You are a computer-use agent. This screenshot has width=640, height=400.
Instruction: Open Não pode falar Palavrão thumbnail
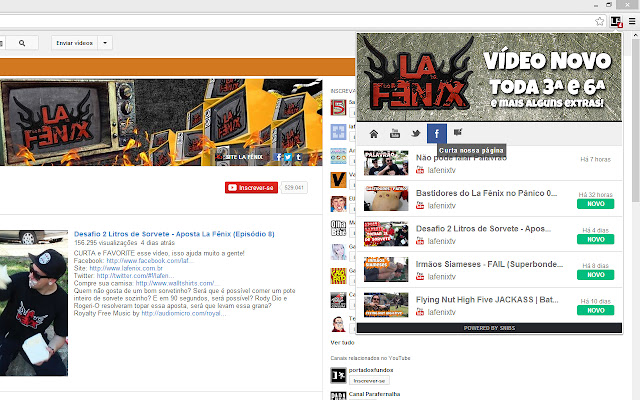pyautogui.click(x=386, y=163)
